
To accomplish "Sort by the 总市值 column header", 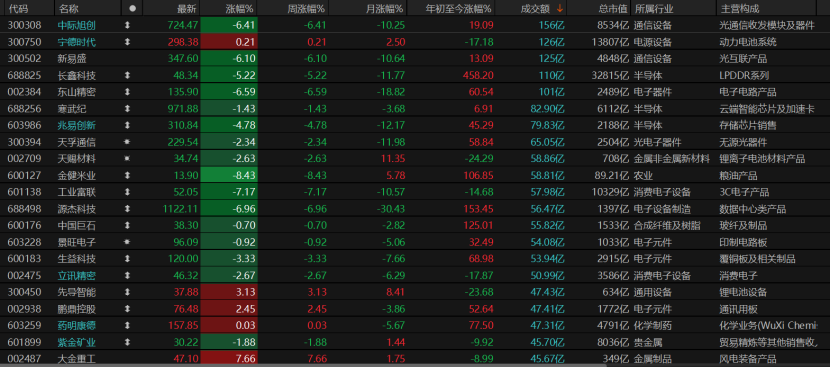I will coord(614,8).
